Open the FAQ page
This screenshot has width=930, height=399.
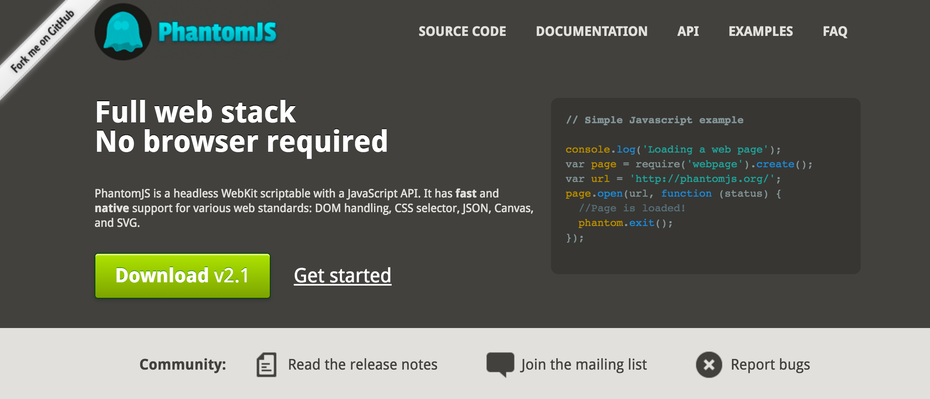(835, 31)
